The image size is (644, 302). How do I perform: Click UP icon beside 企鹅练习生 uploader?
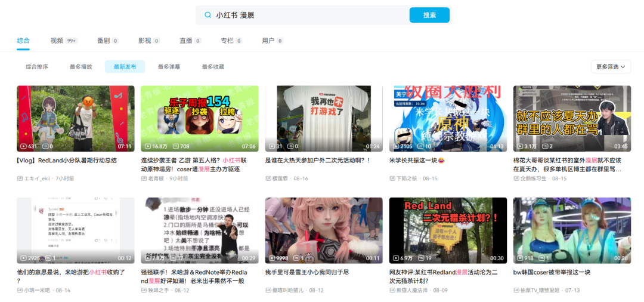(x=516, y=178)
